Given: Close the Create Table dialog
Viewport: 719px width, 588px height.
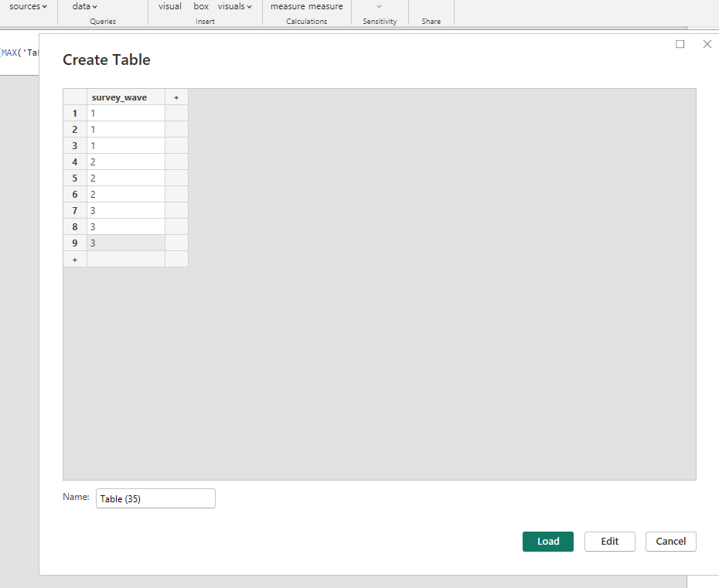Looking at the screenshot, I should click(707, 44).
